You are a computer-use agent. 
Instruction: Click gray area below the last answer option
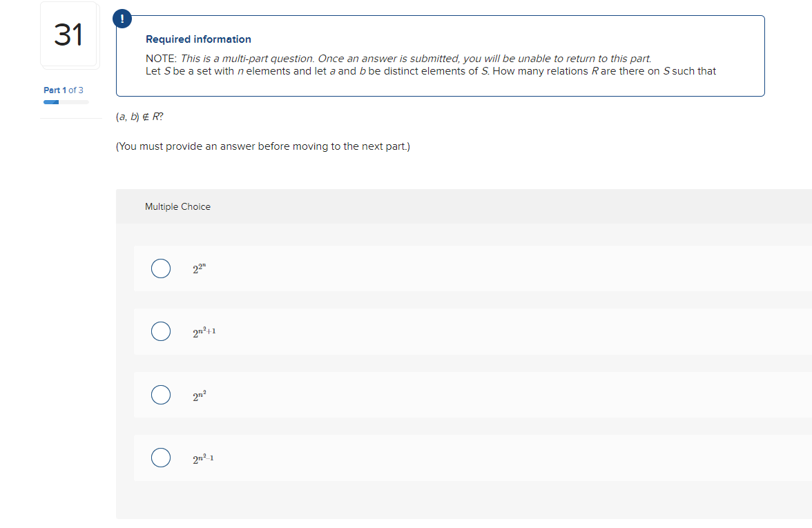(x=463, y=500)
